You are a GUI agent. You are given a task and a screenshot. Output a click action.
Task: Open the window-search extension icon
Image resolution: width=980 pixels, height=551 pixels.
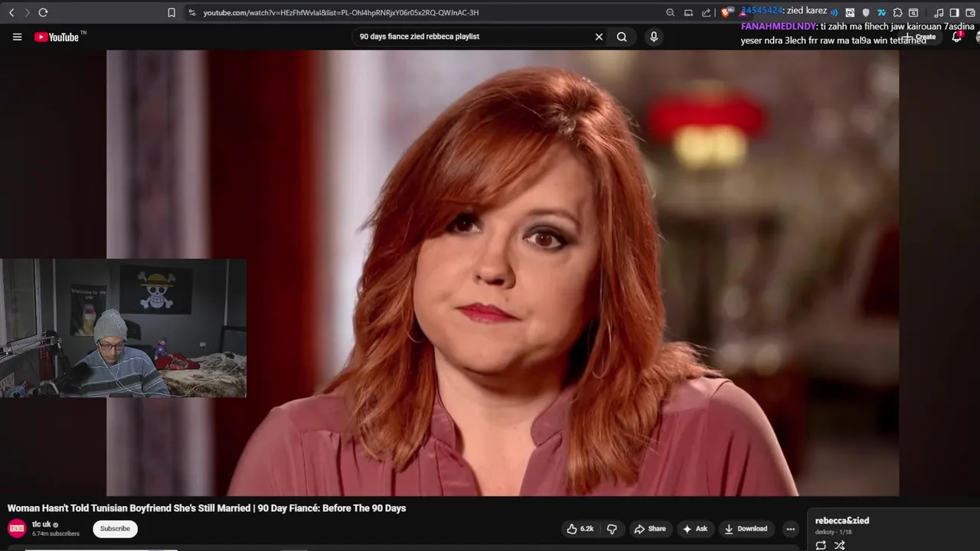[x=913, y=13]
